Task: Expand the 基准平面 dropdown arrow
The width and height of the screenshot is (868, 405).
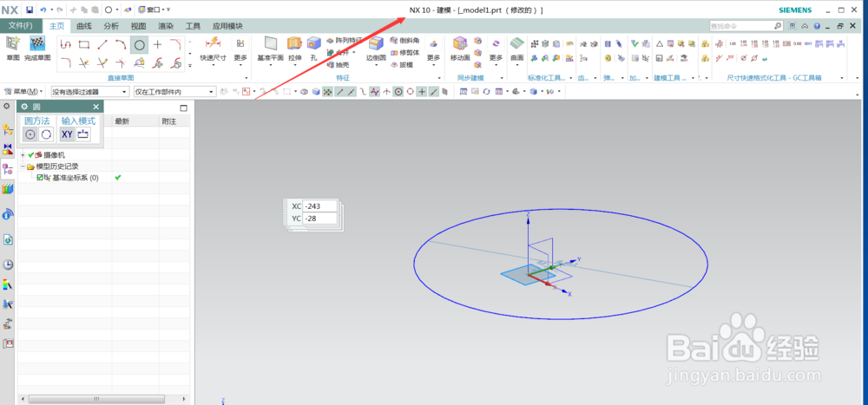Action: click(x=270, y=65)
